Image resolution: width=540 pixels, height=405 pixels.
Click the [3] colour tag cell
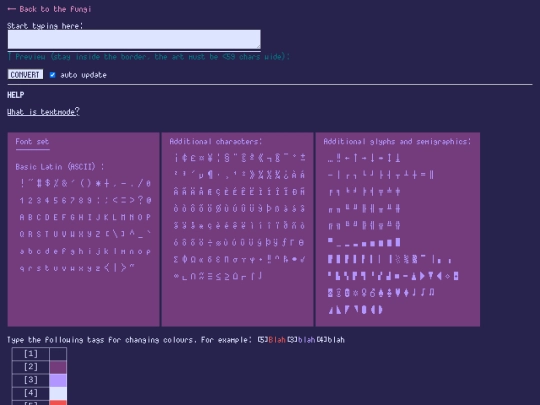coord(31,380)
